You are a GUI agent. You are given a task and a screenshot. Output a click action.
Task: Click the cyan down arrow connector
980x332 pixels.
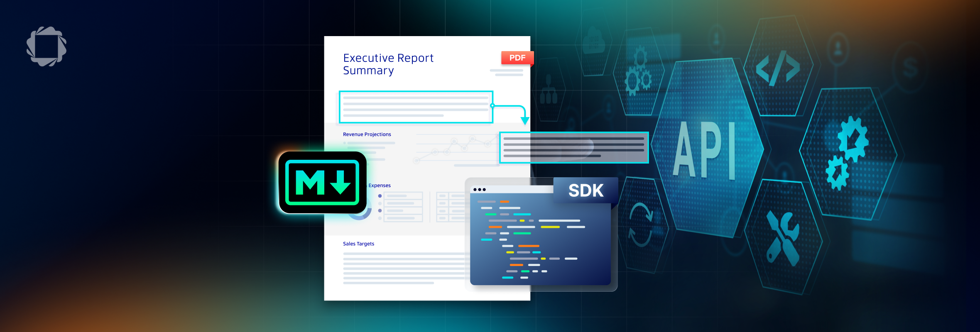point(525,120)
